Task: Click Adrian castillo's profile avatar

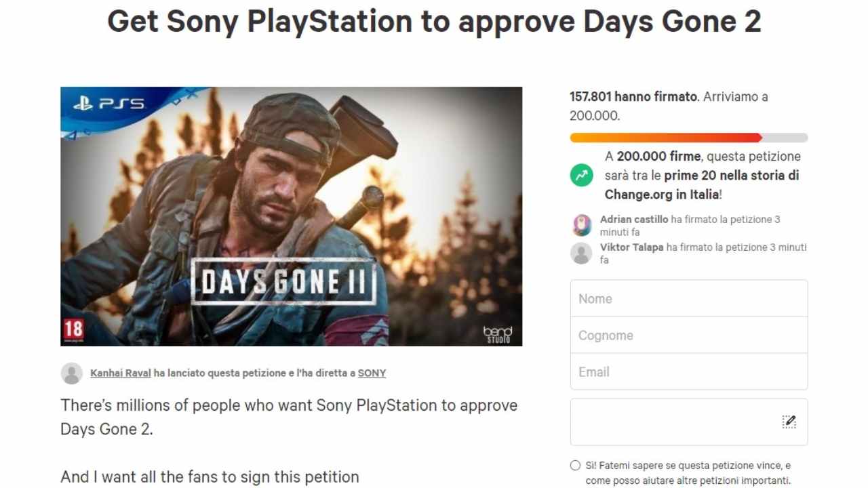Action: click(x=582, y=225)
